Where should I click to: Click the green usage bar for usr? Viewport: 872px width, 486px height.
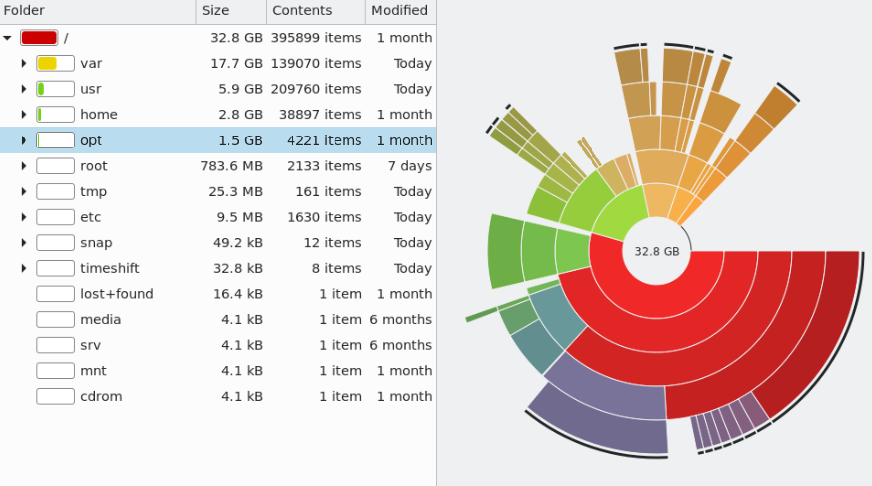pyautogui.click(x=56, y=89)
